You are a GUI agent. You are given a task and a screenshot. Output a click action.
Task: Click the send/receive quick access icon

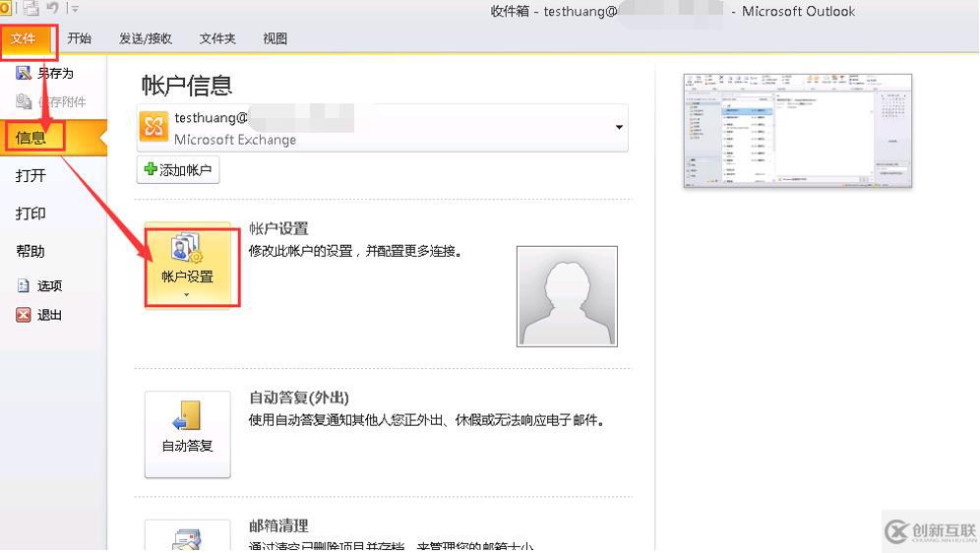click(x=31, y=8)
